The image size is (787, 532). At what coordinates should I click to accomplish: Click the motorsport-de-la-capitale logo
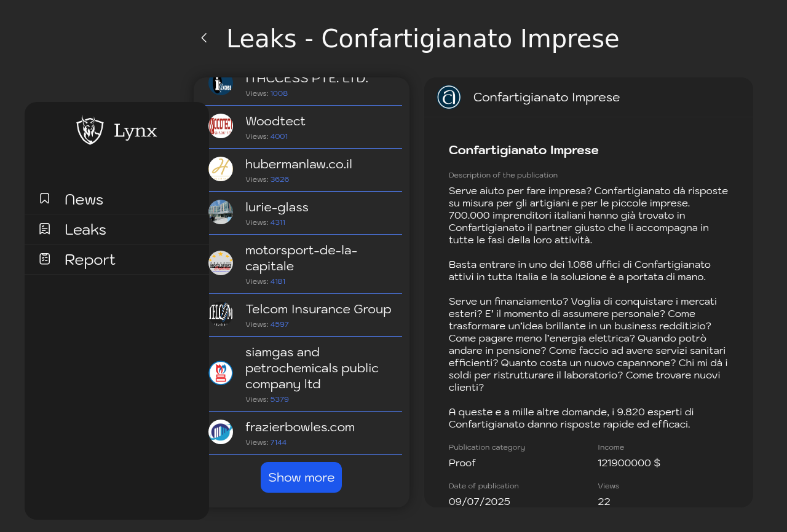pyautogui.click(x=221, y=263)
